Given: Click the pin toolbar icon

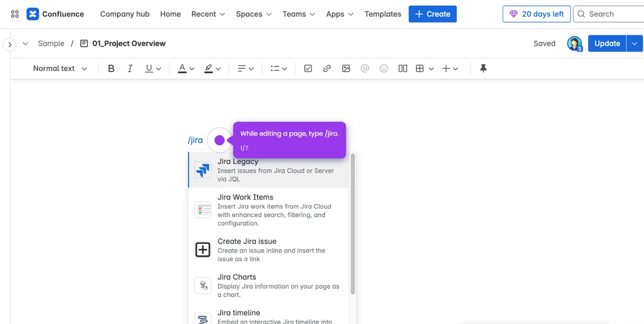Looking at the screenshot, I should pyautogui.click(x=483, y=68).
